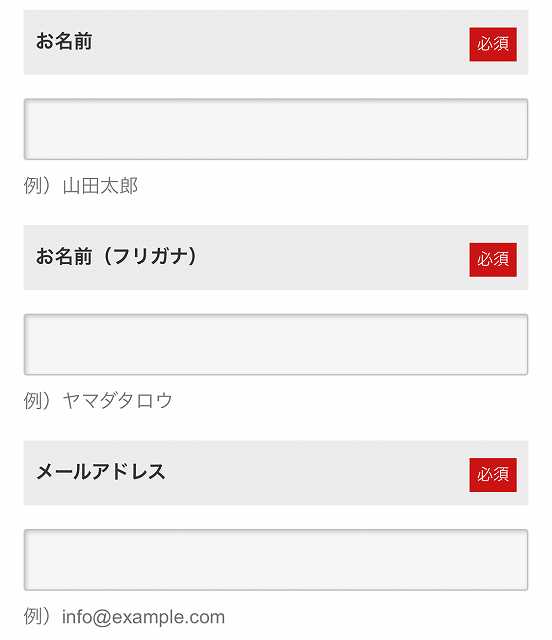
Task: Click the example text 山田太郎
Action: pos(100,186)
